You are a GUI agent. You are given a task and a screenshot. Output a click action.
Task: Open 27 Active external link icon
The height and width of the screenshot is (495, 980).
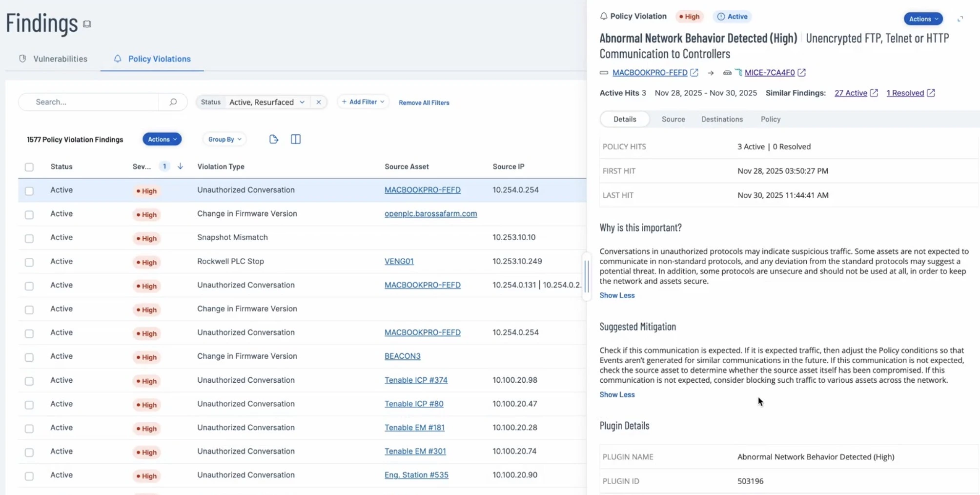click(874, 93)
